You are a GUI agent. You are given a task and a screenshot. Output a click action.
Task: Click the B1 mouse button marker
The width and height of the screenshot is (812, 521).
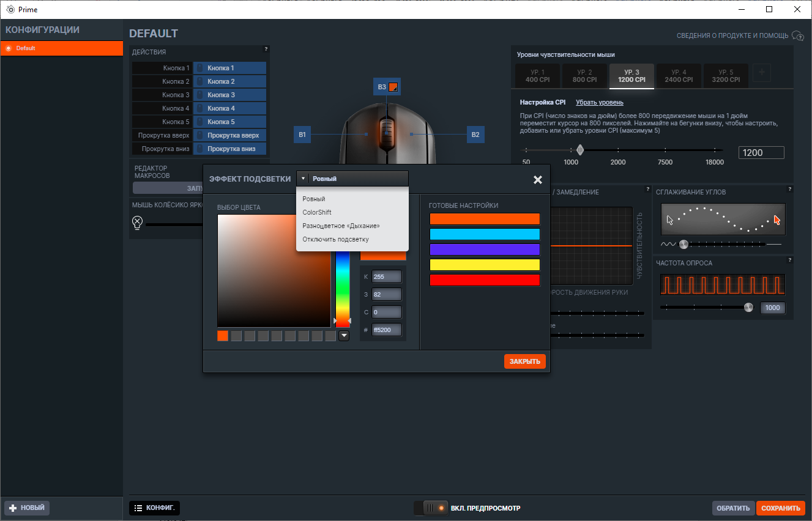[x=302, y=134]
